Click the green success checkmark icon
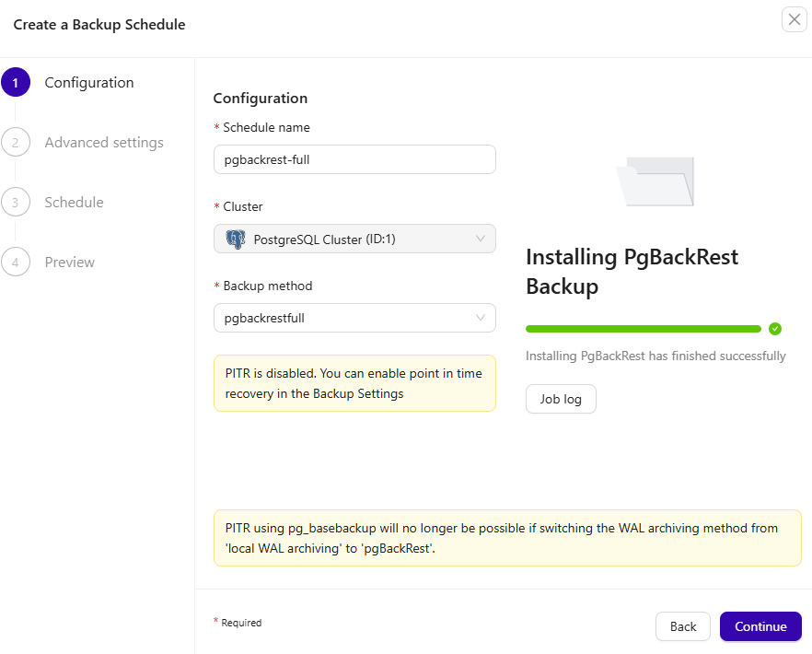812x654 pixels. 775,329
